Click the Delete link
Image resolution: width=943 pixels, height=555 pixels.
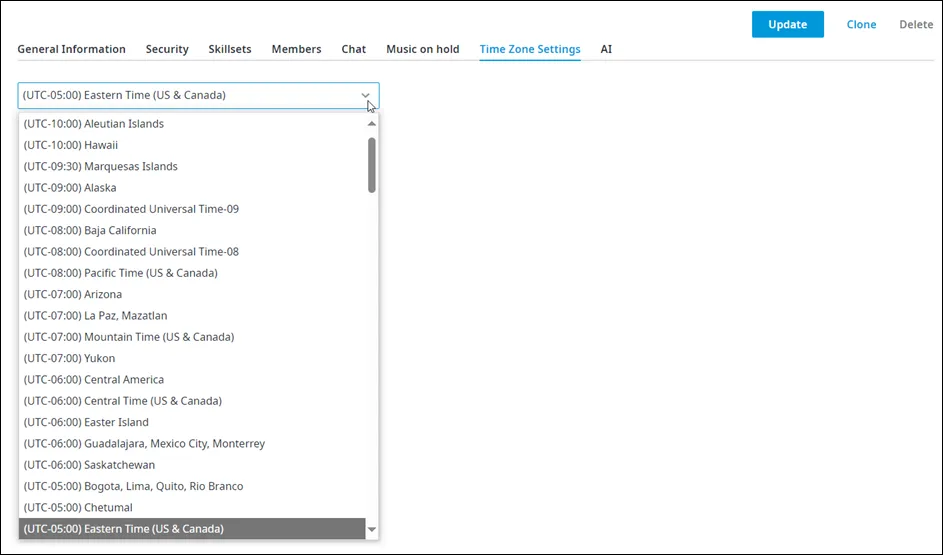click(x=916, y=25)
